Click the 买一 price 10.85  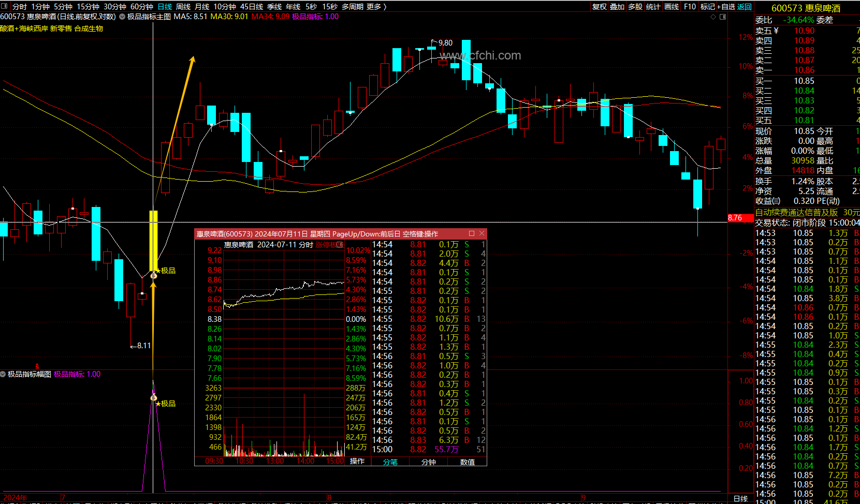(x=804, y=81)
